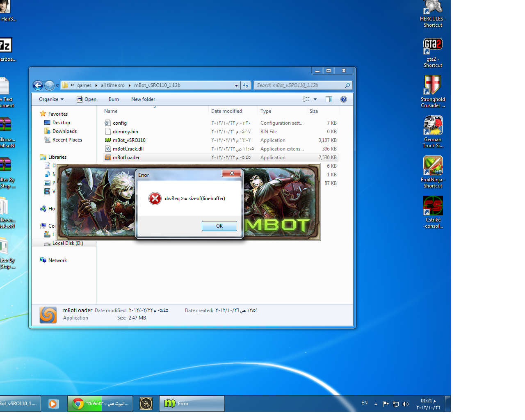Click mBotLoader file icon
The height and width of the screenshot is (420, 525).
coord(108,157)
